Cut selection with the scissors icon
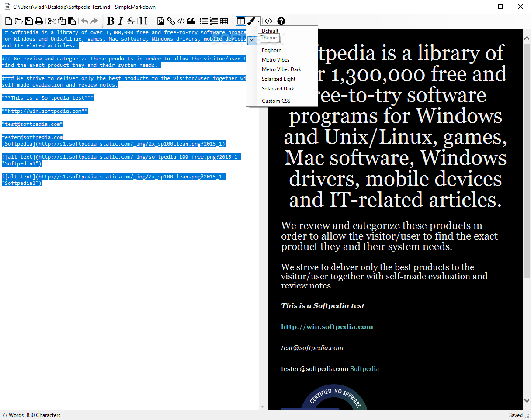This screenshot has width=531, height=420. coord(52,21)
